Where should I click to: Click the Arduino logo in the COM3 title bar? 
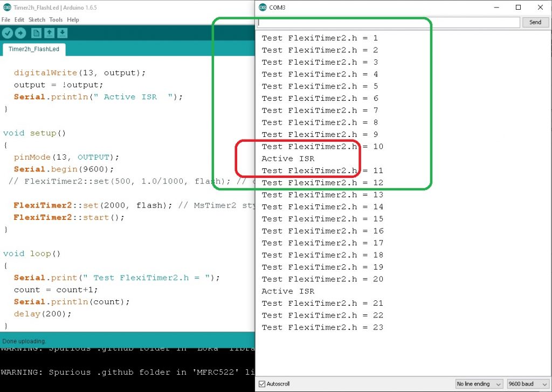[263, 8]
